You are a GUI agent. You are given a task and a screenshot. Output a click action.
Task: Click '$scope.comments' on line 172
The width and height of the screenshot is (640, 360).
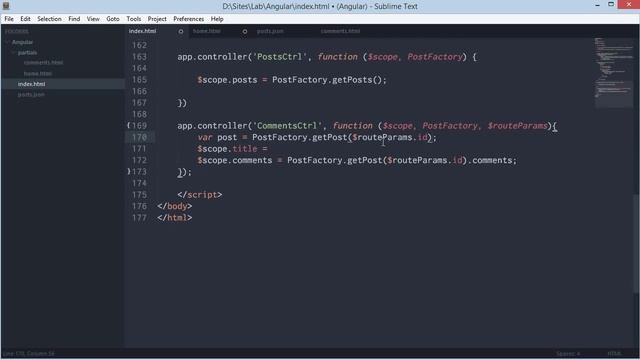tap(235, 160)
